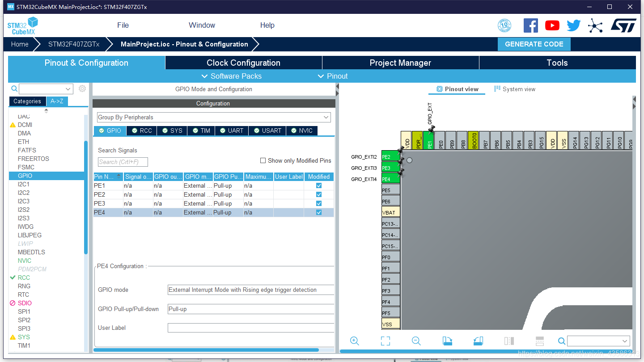The height and width of the screenshot is (362, 644).
Task: Rotate the chip clockwise
Action: click(x=447, y=341)
